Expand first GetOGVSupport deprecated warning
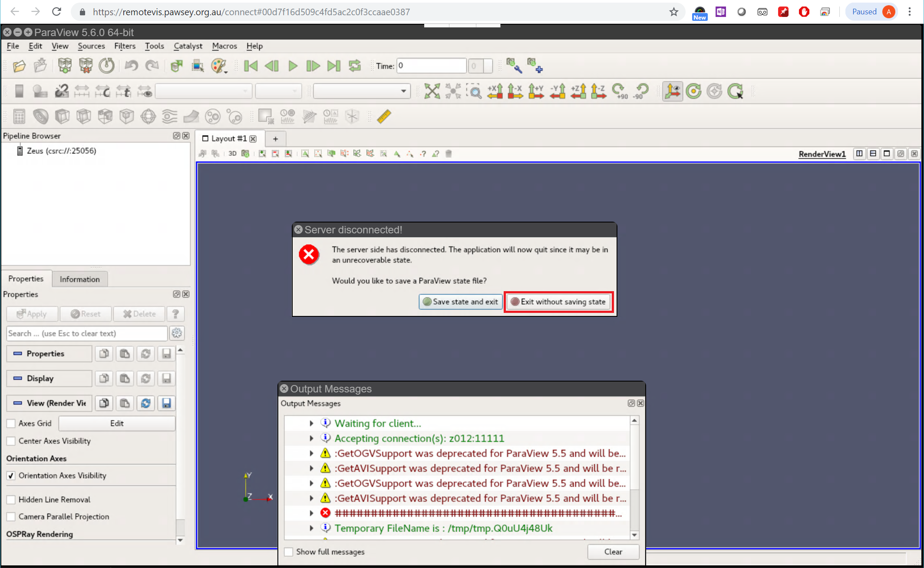The height and width of the screenshot is (568, 924). [311, 453]
